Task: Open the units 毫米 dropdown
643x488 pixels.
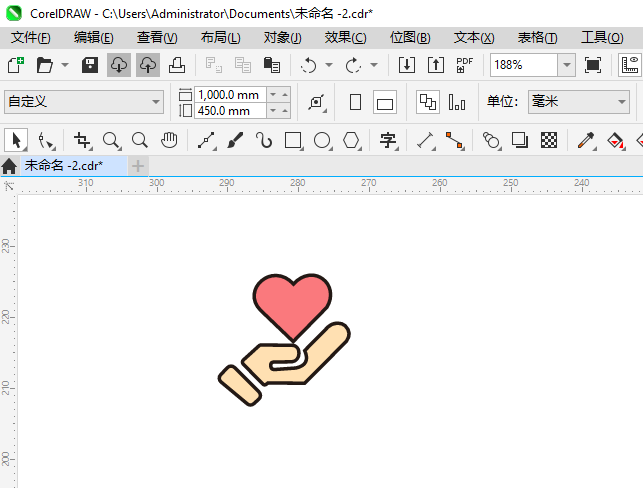Action: (579, 102)
